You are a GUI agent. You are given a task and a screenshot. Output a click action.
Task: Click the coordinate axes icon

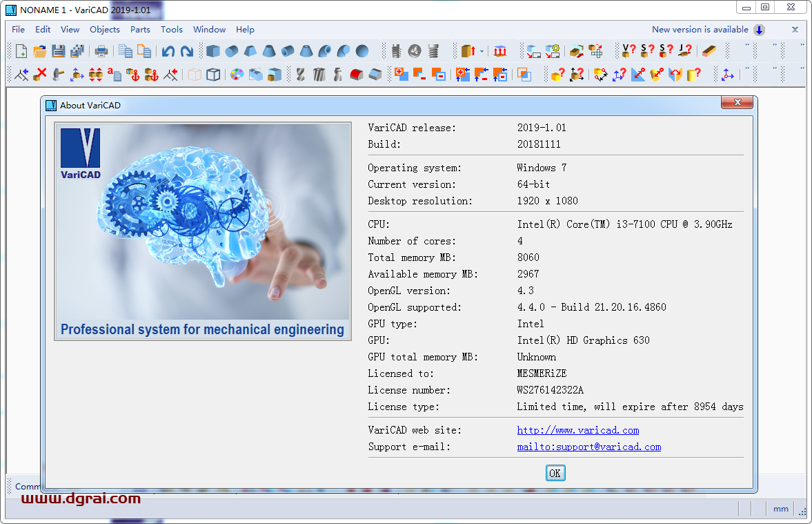click(x=727, y=75)
